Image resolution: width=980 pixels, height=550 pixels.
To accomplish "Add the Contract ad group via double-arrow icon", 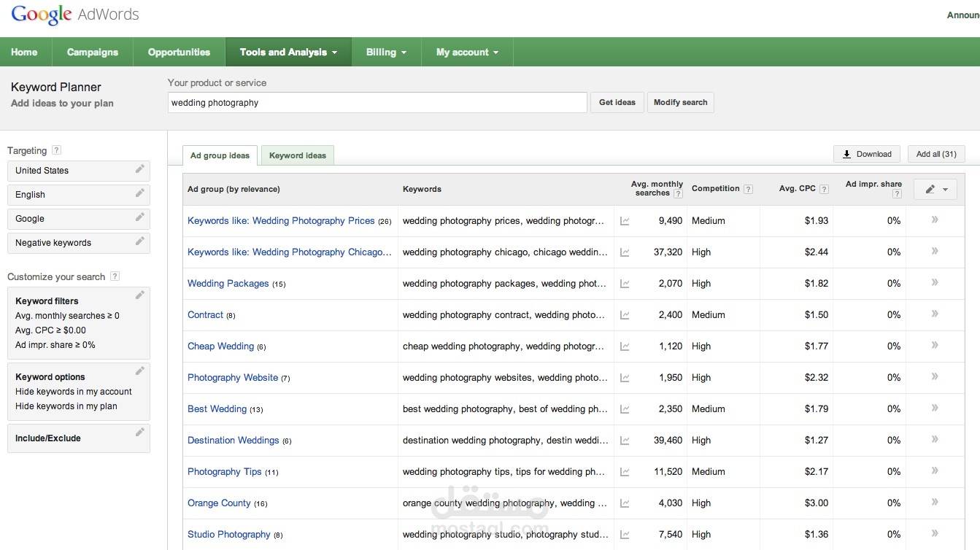I will click(935, 314).
